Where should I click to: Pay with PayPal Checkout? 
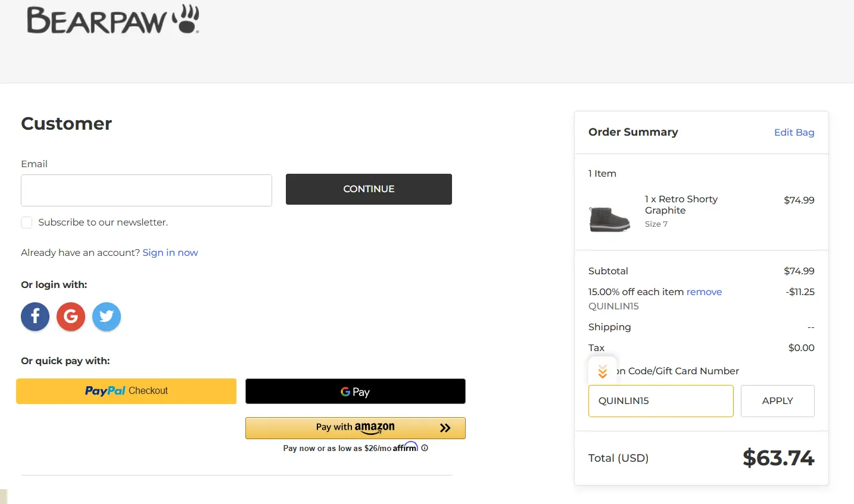[x=126, y=391]
